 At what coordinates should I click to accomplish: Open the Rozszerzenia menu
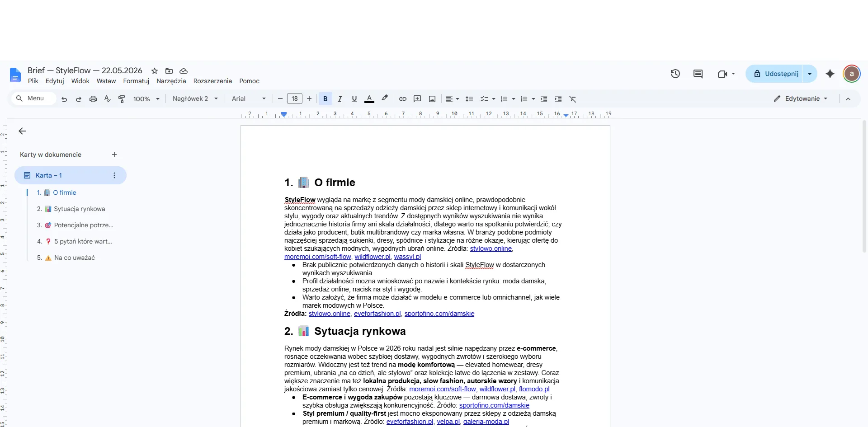point(212,81)
